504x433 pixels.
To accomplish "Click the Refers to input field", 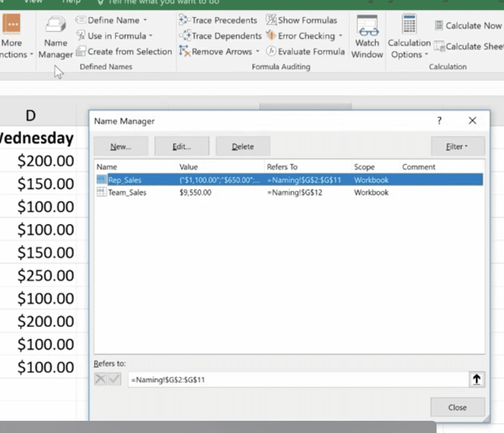I will [x=297, y=379].
